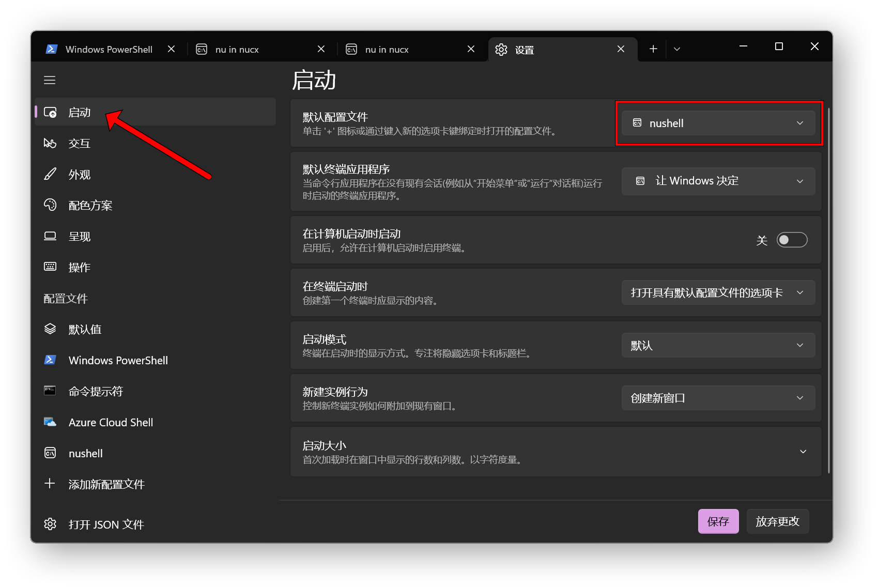This screenshot has height=588, width=878.
Task: Click the PowerShell icon on the first tab
Action: [51, 49]
